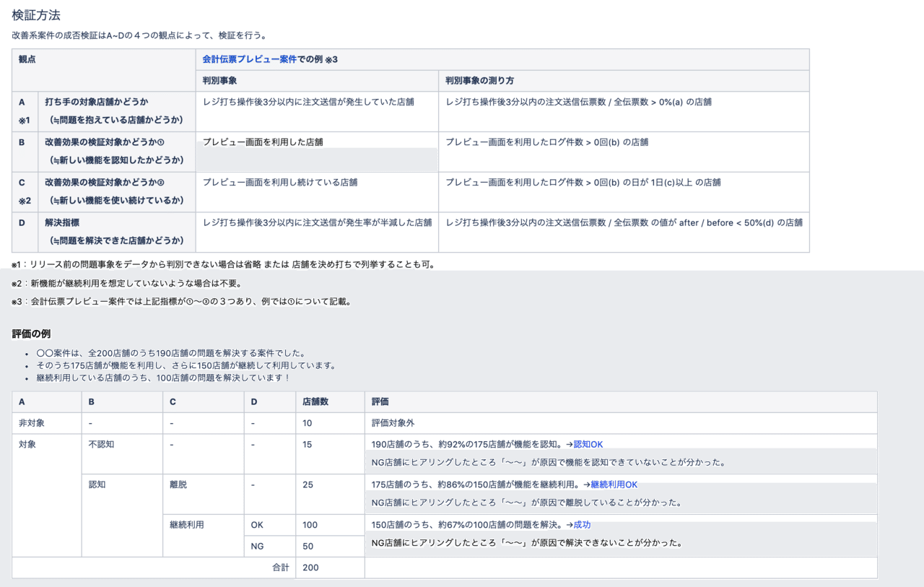
Task: Click measurement cell containing 1日(c)以上 の店舗
Action: coord(624,192)
